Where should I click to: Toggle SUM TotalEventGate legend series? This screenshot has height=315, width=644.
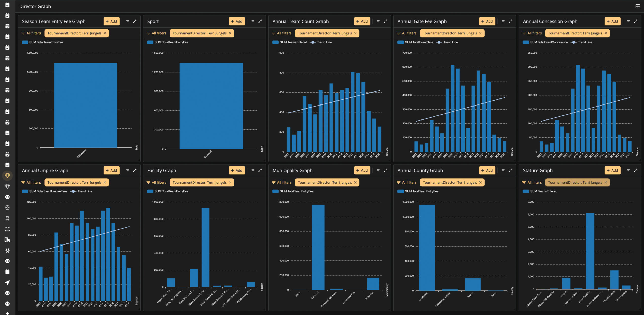click(x=415, y=42)
